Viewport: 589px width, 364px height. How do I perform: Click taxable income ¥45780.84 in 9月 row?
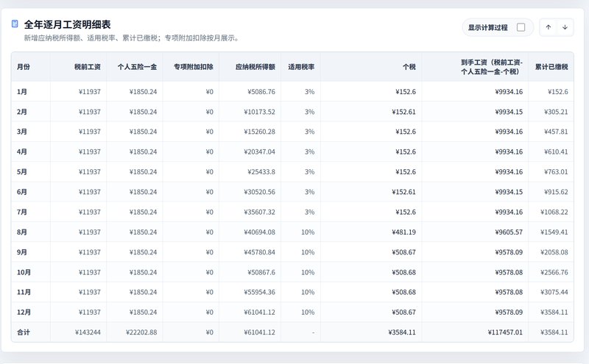[259, 252]
